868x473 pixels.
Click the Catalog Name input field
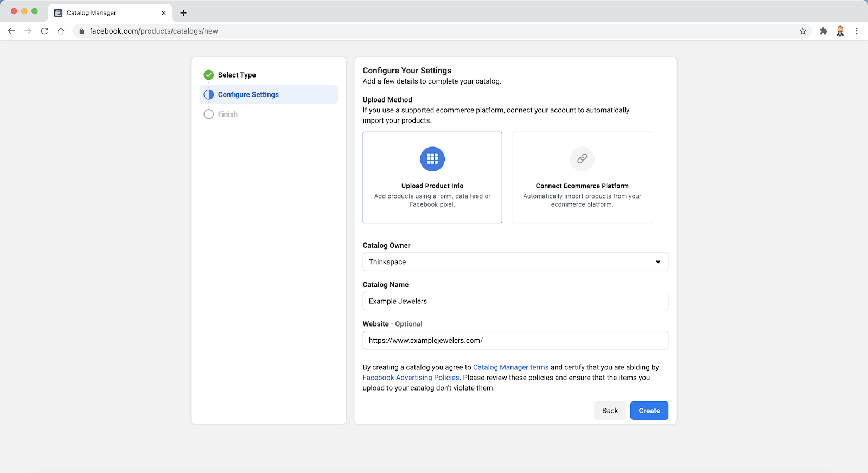tap(515, 301)
